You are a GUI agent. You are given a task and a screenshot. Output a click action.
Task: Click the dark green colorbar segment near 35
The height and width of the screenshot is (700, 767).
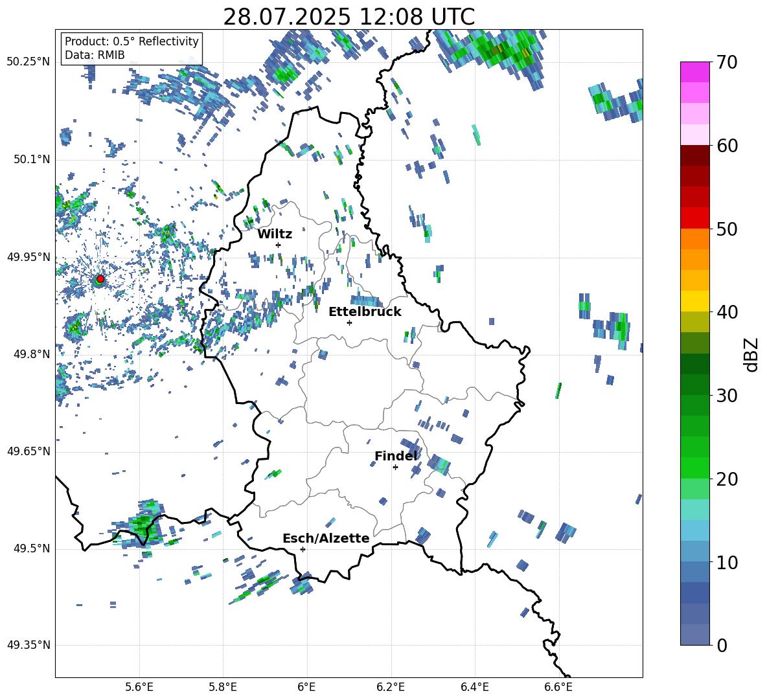point(694,364)
